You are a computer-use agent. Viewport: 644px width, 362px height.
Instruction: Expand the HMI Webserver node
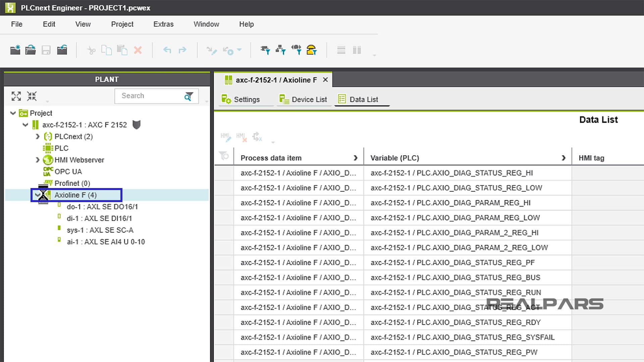pyautogui.click(x=38, y=160)
